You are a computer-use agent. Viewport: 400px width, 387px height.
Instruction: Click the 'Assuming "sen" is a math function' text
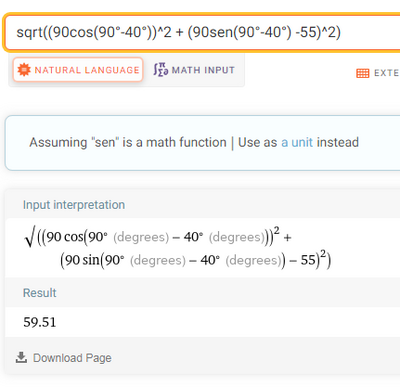128,142
